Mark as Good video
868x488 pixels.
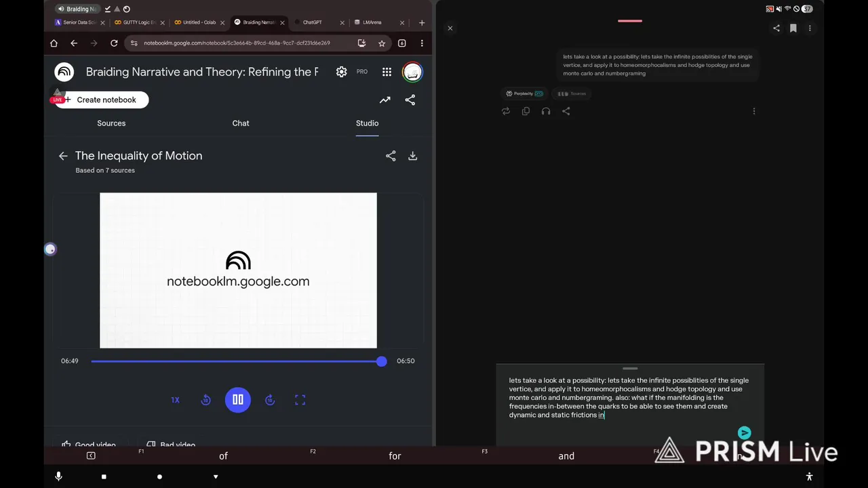coord(89,445)
